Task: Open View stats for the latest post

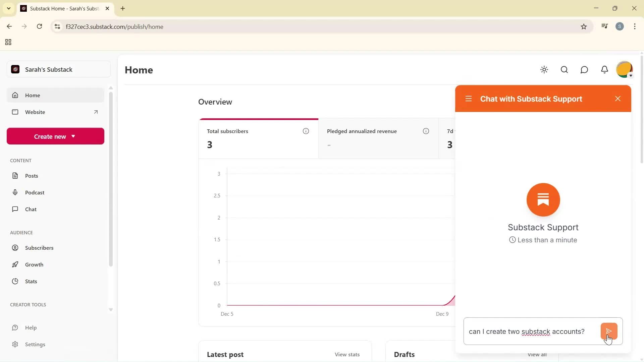Action: pyautogui.click(x=347, y=354)
